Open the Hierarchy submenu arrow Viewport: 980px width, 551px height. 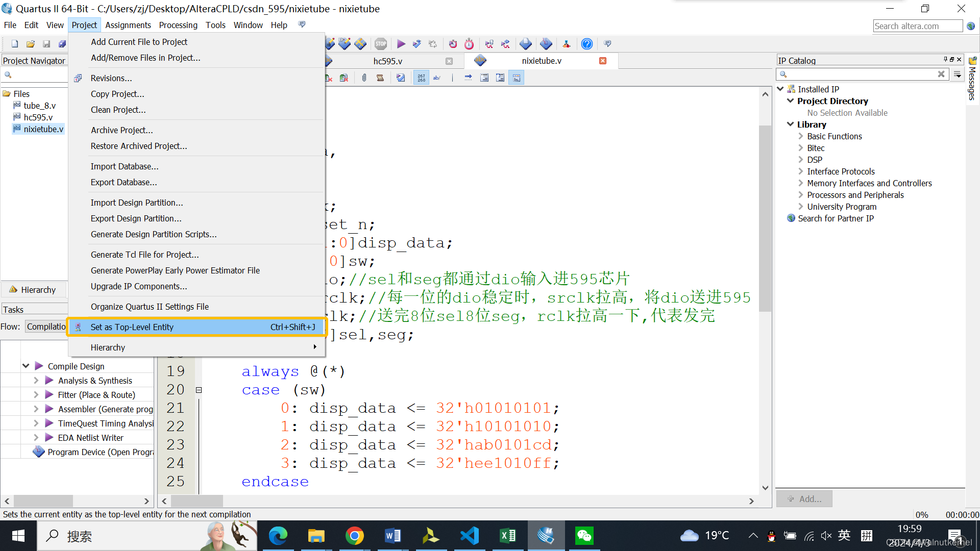pyautogui.click(x=315, y=347)
